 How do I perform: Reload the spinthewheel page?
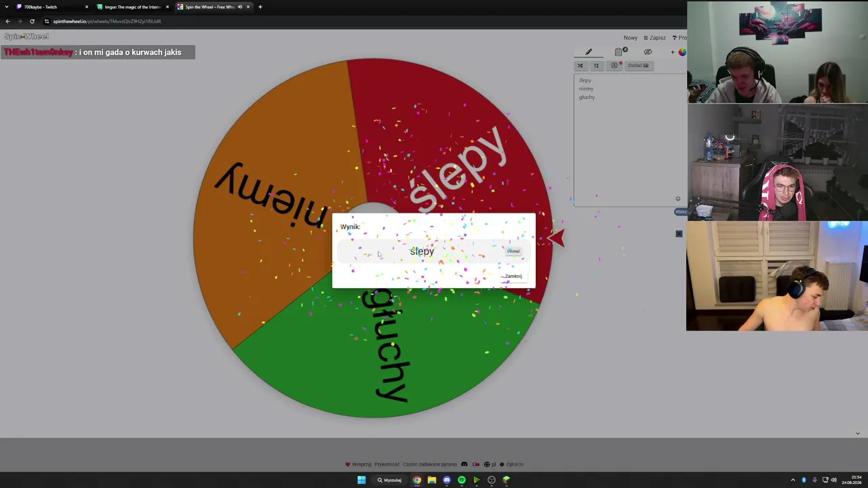(x=32, y=21)
